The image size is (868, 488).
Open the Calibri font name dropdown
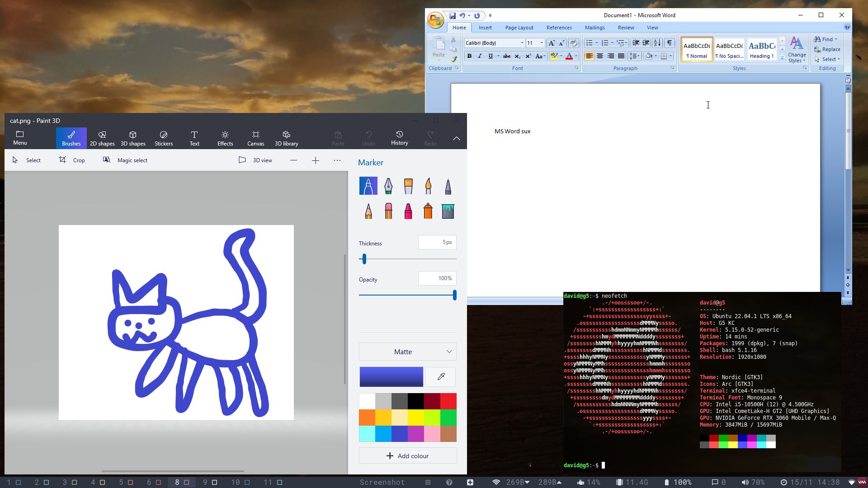coord(522,43)
